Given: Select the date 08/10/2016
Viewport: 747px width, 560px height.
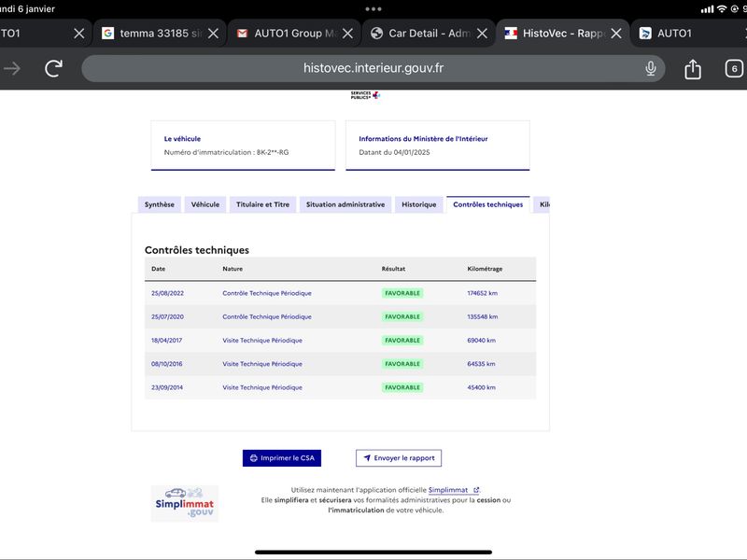Looking at the screenshot, I should 167,364.
